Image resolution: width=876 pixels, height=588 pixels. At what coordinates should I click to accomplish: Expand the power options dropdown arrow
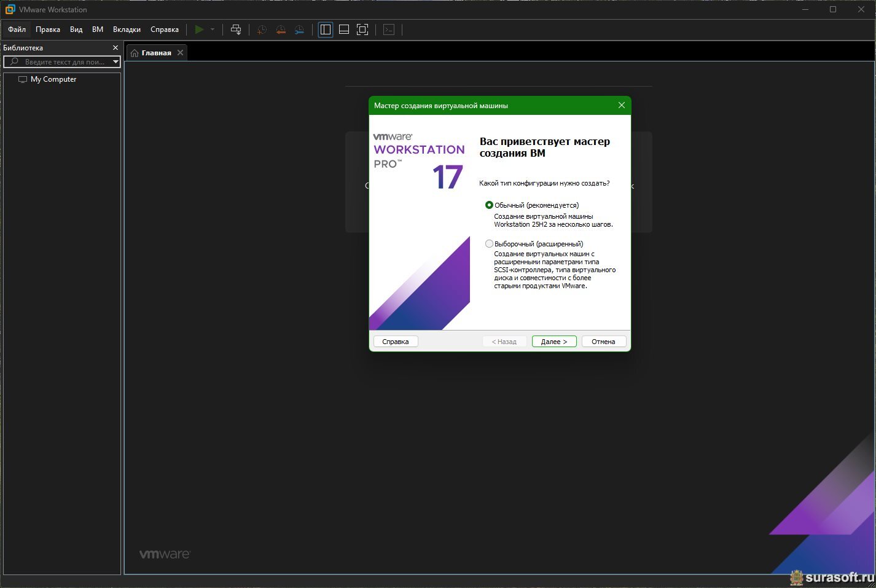point(213,29)
